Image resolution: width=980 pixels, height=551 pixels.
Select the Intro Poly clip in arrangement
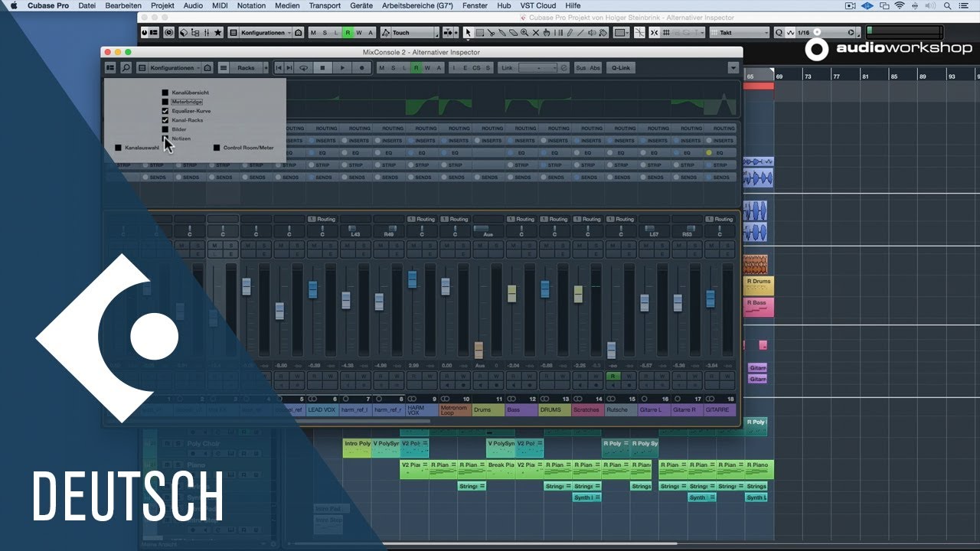(357, 448)
